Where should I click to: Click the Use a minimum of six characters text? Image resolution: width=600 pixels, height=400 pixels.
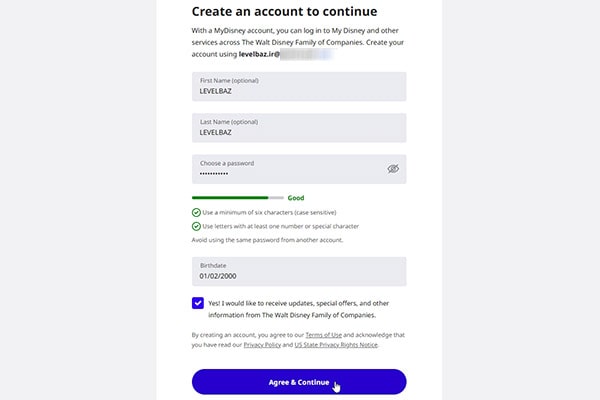(269, 212)
